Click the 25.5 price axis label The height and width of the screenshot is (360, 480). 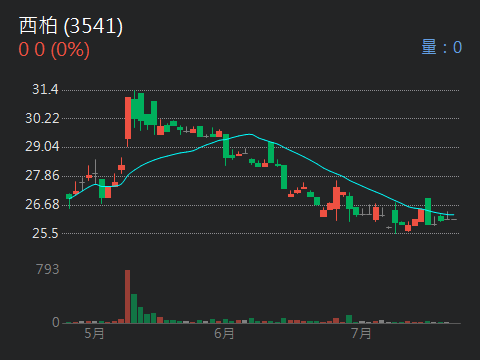click(45, 234)
